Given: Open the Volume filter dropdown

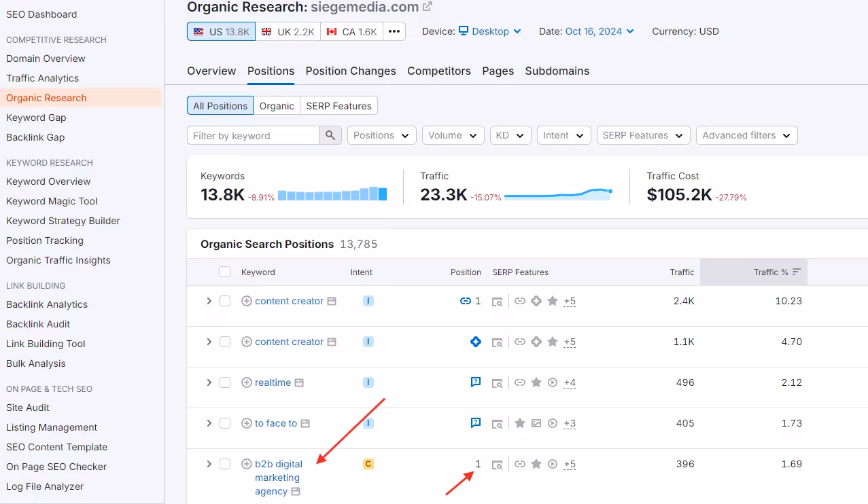Looking at the screenshot, I should pos(453,135).
